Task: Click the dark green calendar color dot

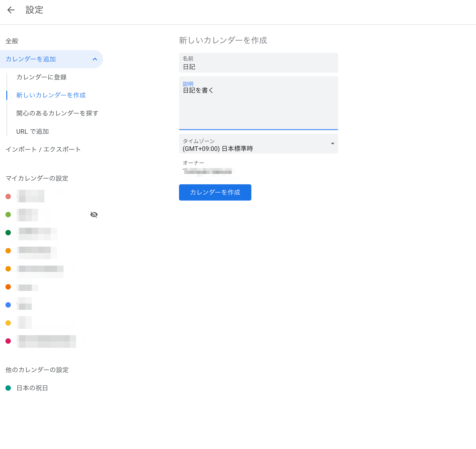Action: 8,233
